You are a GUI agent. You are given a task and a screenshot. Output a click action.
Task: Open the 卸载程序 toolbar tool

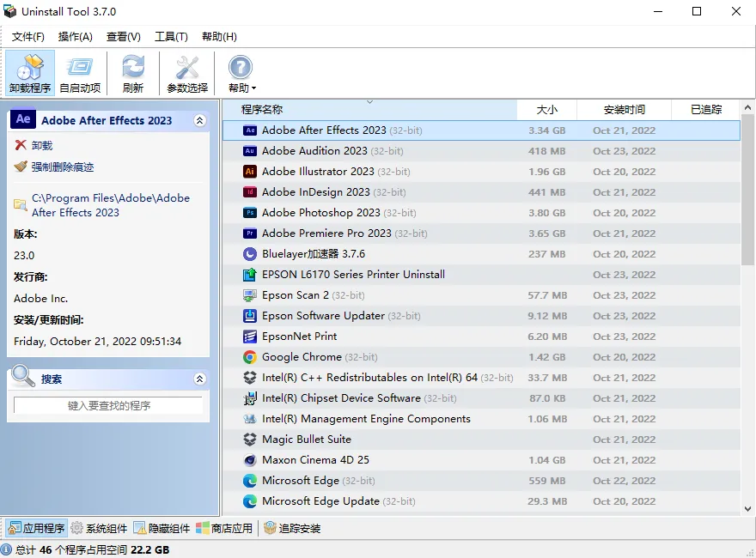(x=30, y=73)
